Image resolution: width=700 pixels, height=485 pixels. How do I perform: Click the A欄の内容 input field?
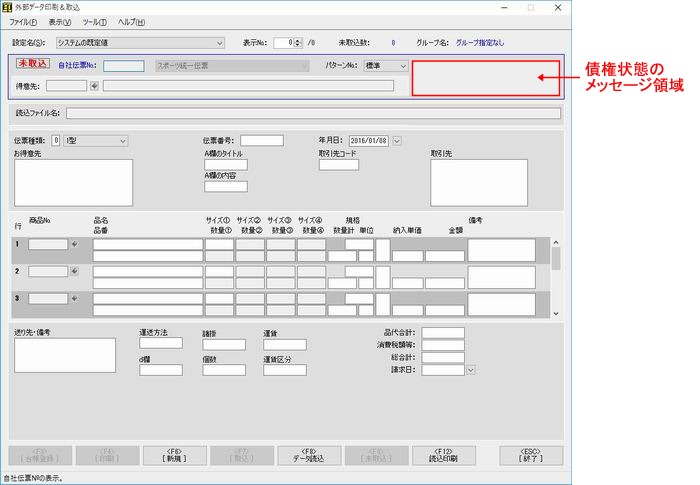(x=226, y=186)
